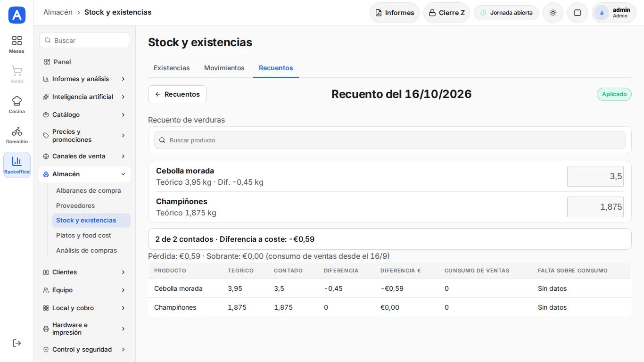Expand Informes y análisis menu

coord(85,79)
